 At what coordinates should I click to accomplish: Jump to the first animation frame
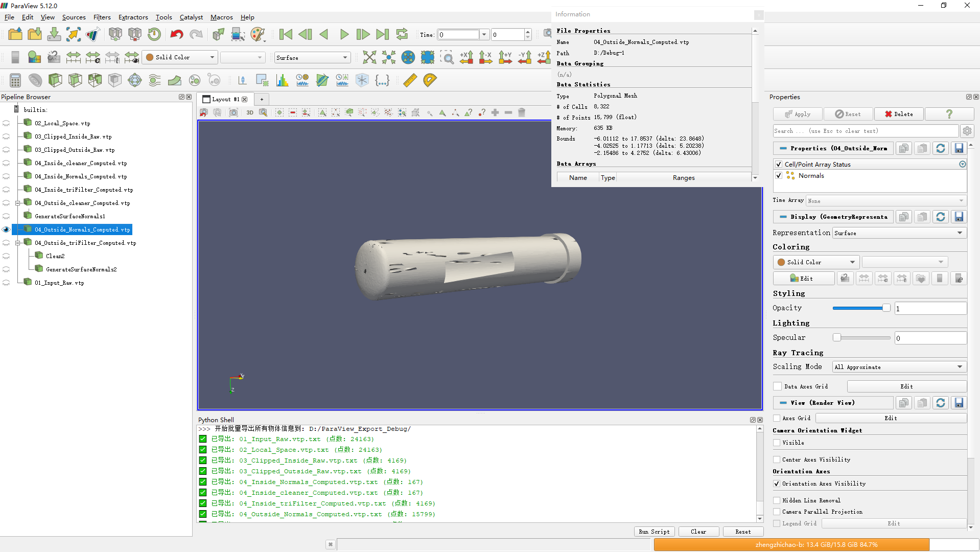coord(286,35)
